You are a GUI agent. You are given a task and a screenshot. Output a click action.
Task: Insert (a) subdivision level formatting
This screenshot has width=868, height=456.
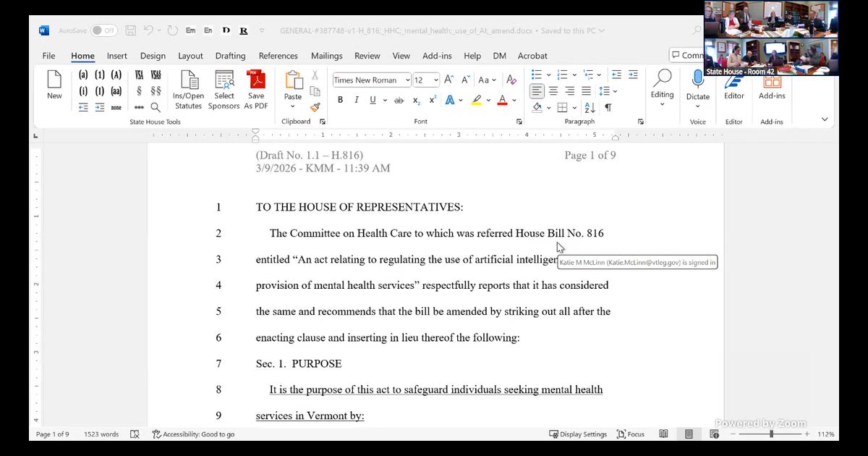tap(83, 75)
